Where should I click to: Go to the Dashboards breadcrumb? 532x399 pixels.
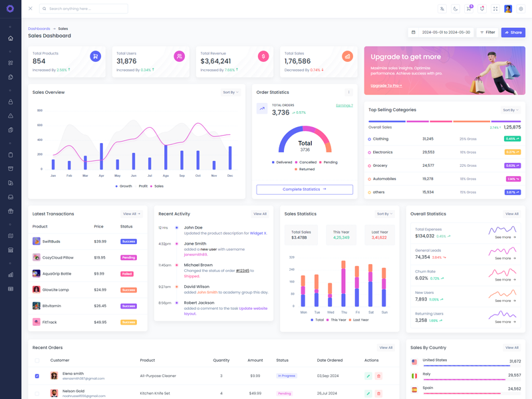(39, 29)
